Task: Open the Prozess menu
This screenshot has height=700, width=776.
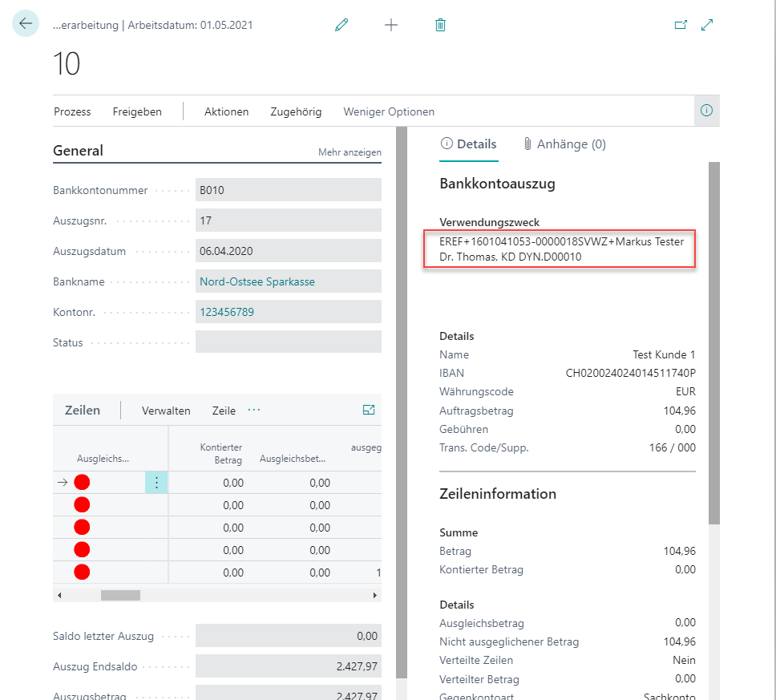Action: coord(72,111)
